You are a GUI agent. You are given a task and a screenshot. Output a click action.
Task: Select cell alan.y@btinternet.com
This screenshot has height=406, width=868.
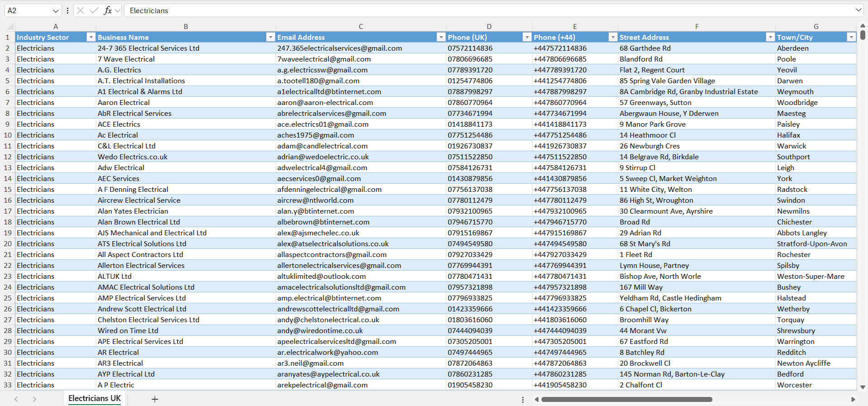coord(361,211)
